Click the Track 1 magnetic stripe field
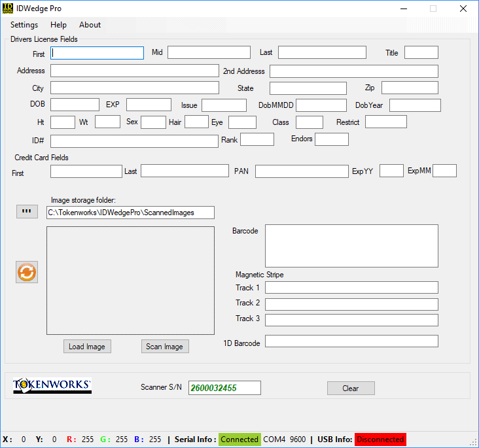Screen dimensions: 479x448 click(x=351, y=287)
